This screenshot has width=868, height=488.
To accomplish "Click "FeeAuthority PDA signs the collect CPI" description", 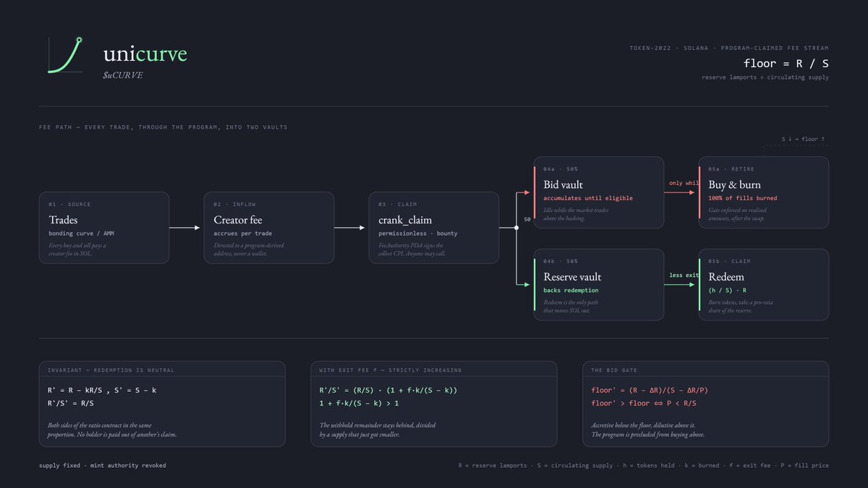I will (412, 249).
